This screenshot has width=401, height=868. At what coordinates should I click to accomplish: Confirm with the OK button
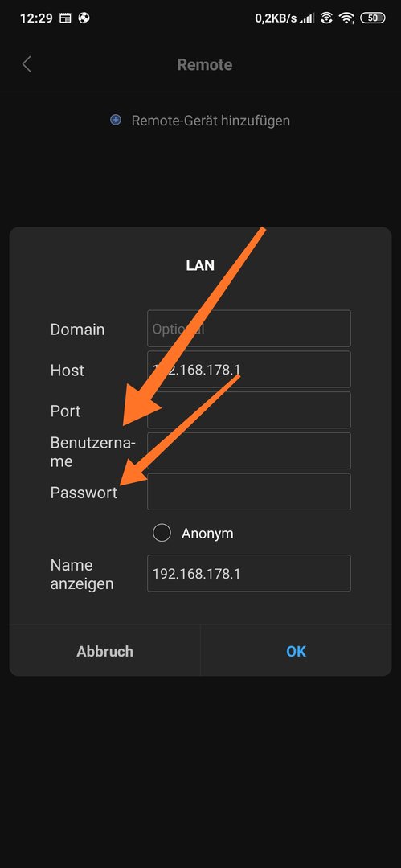pos(296,651)
